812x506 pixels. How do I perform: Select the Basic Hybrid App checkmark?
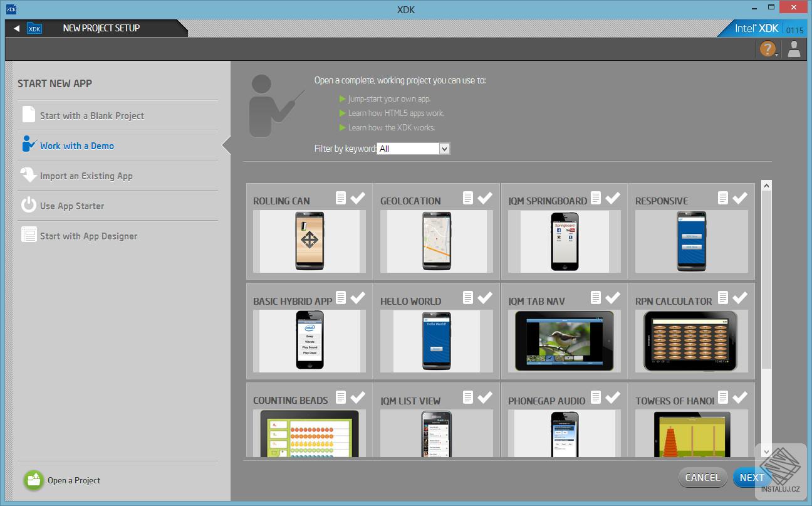[x=358, y=297]
